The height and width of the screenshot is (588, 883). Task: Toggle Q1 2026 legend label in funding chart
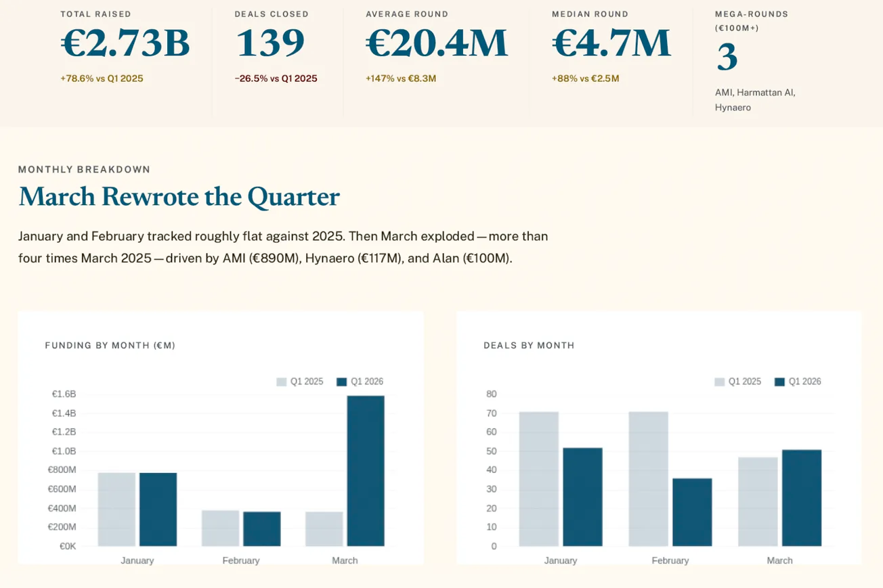click(366, 382)
